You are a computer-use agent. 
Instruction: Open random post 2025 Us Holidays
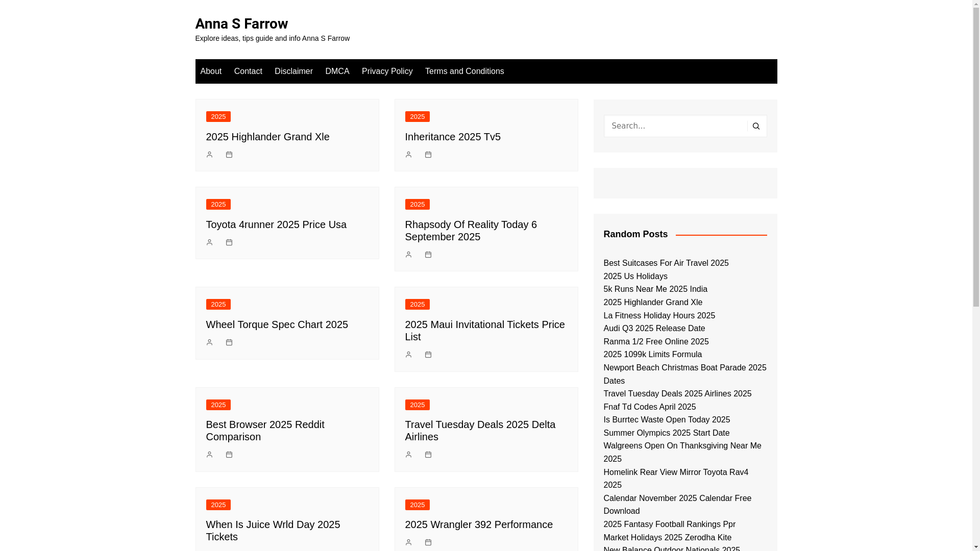pos(635,277)
